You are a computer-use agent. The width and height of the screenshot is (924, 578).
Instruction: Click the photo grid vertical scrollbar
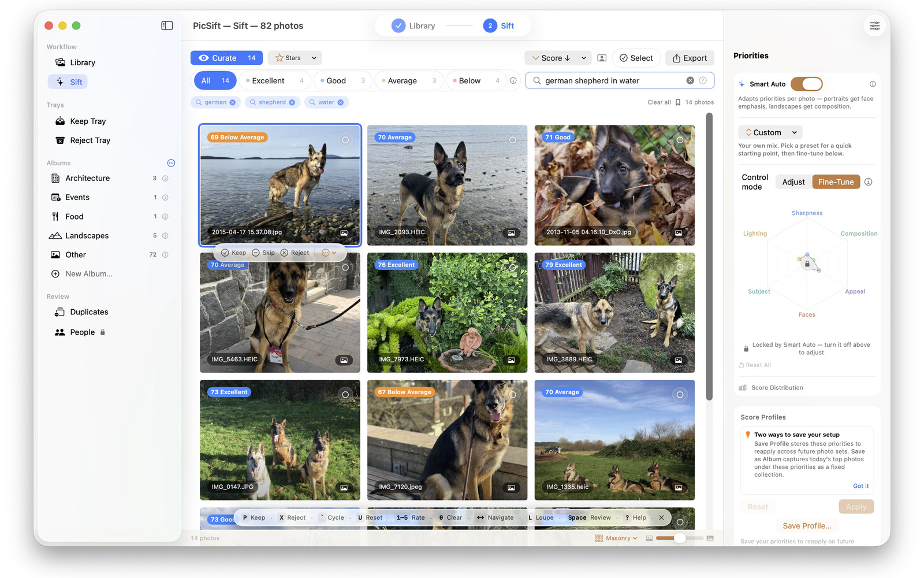pyautogui.click(x=709, y=257)
